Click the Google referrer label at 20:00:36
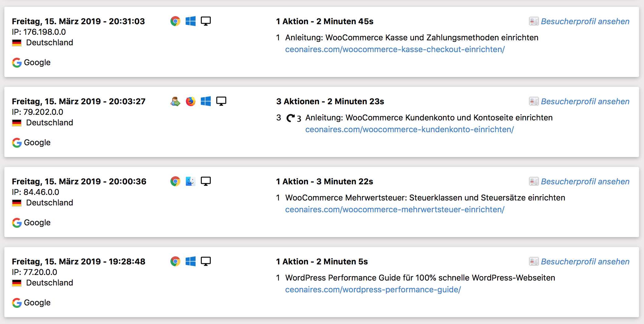The width and height of the screenshot is (644, 324). coord(37,222)
